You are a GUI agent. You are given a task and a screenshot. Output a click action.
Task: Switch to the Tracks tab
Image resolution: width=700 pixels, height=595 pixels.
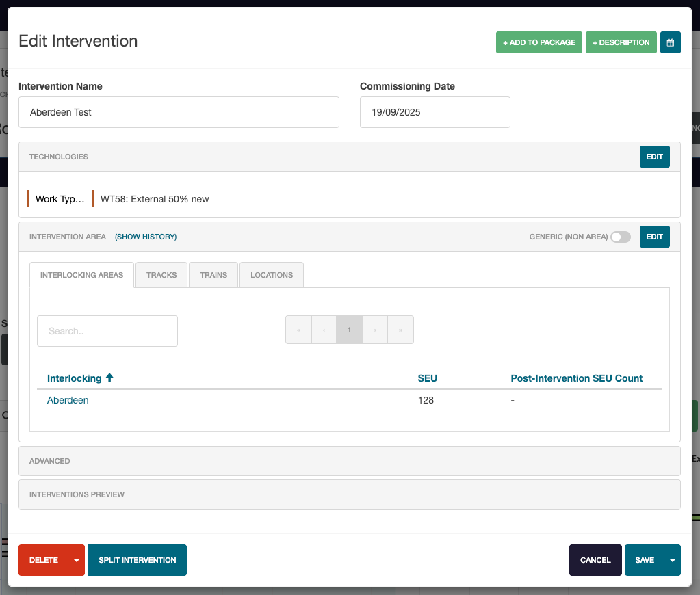[x=161, y=275]
